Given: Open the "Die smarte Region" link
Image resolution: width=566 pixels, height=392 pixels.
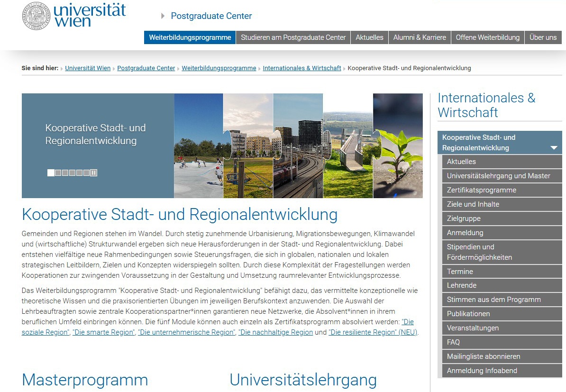Looking at the screenshot, I should click(x=103, y=332).
